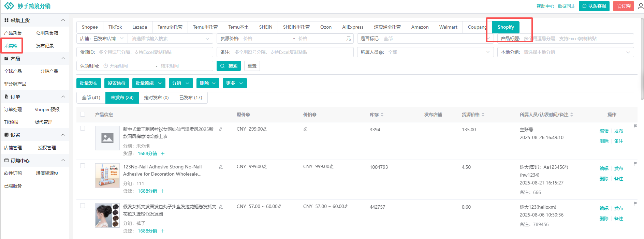Click the plus icon next to first 1688分销
Screen dimensions: 644x239
(163, 154)
